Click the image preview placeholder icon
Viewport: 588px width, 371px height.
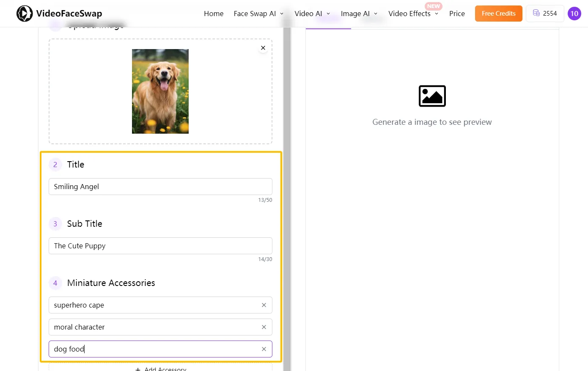pos(432,96)
